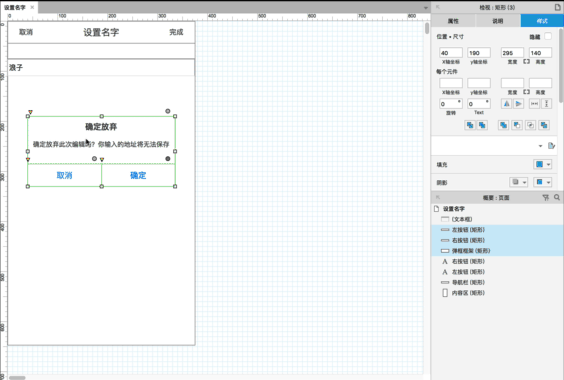The image size is (564, 380).
Task: Tick the 隐藏 checkbox
Action: coord(548,36)
